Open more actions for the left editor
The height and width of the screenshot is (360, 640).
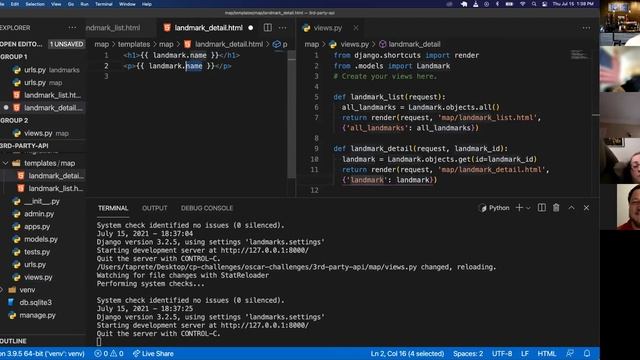[x=282, y=28]
